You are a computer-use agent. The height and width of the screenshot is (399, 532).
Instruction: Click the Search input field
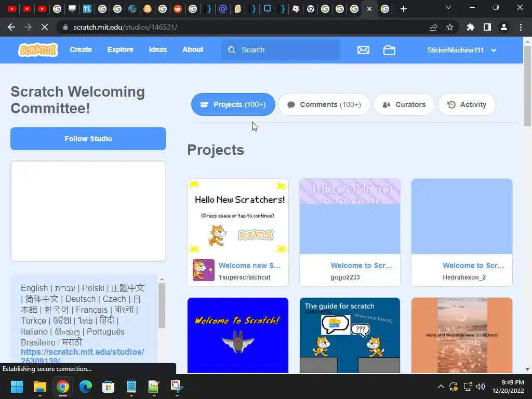point(281,50)
